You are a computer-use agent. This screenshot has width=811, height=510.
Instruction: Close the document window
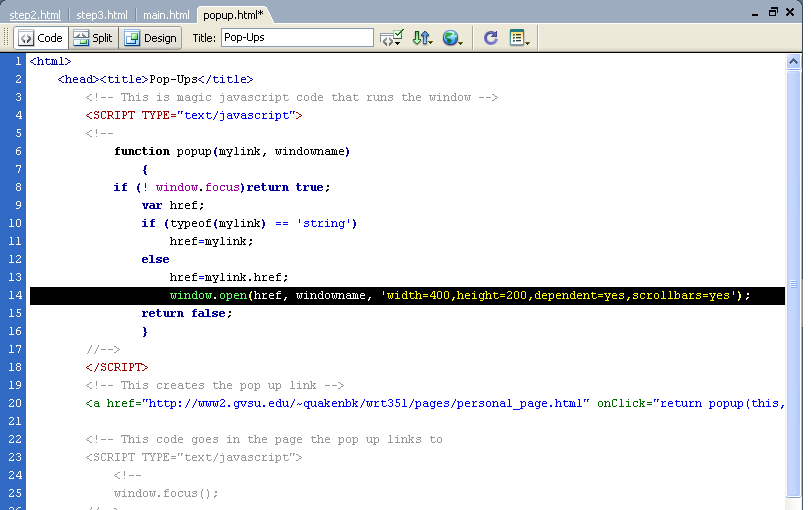click(790, 12)
